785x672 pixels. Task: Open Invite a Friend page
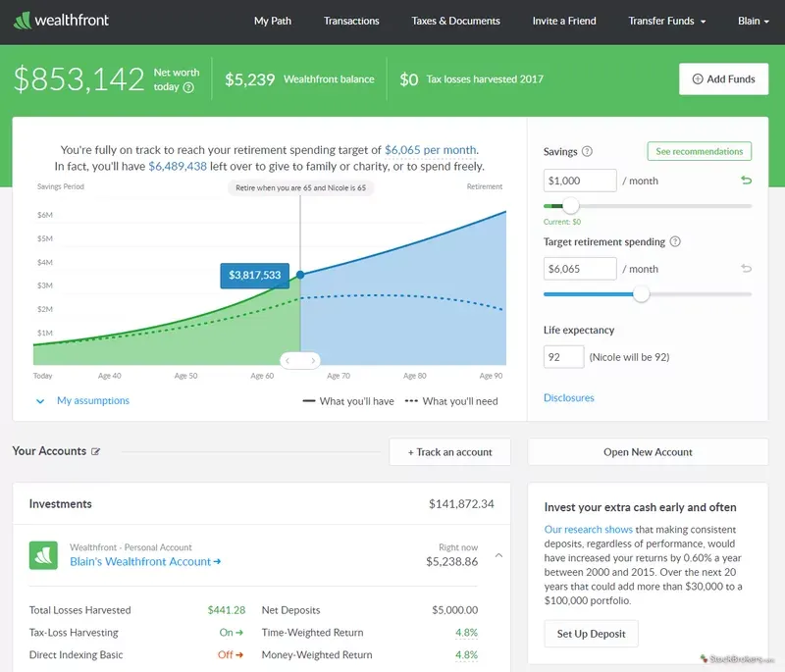[564, 21]
